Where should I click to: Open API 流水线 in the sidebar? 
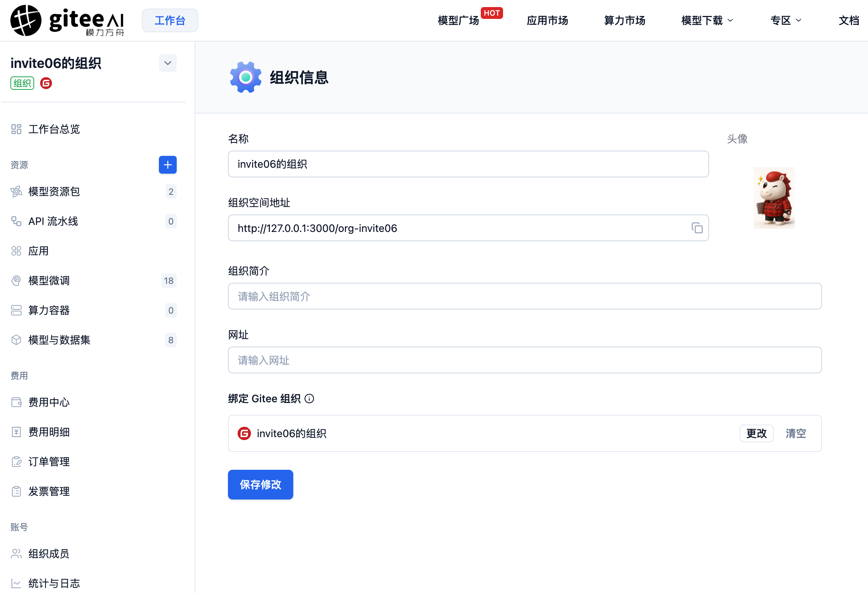(53, 222)
